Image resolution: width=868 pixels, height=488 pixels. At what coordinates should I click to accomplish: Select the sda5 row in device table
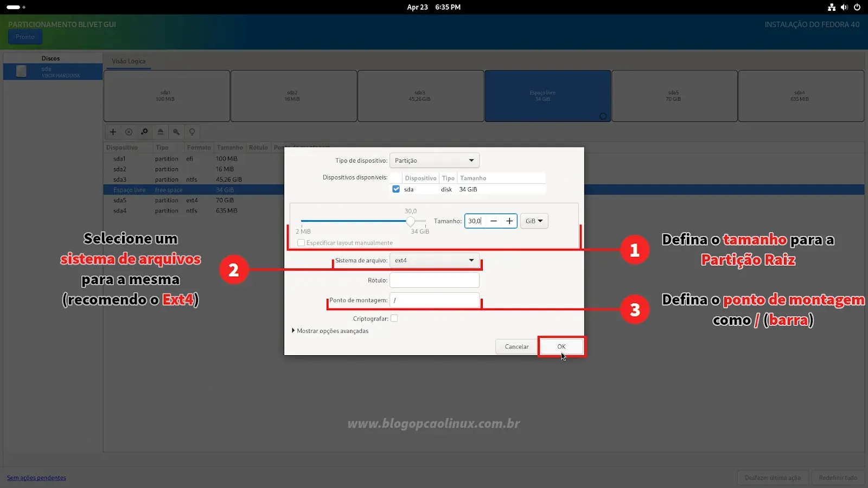[194, 200]
